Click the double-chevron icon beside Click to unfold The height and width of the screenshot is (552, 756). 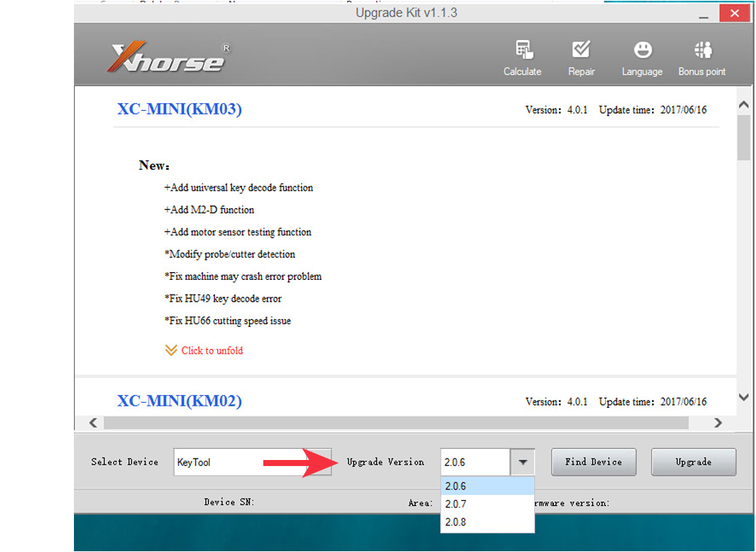(x=171, y=351)
